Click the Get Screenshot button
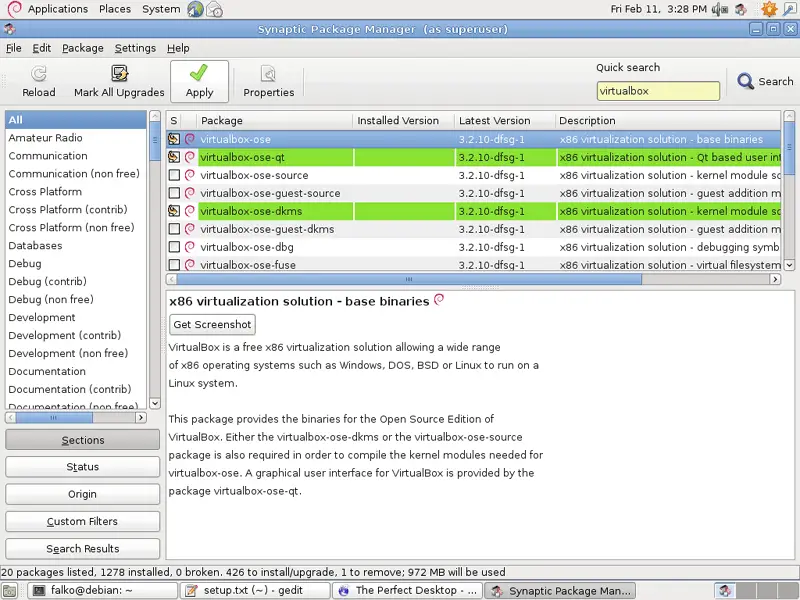Screen dimensions: 800x600 point(212,324)
